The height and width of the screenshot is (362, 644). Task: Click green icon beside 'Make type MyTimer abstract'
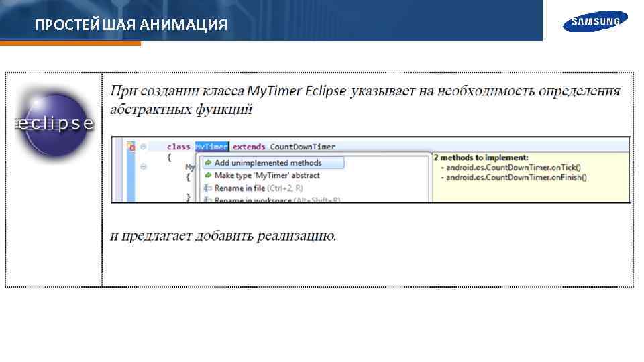click(x=208, y=175)
